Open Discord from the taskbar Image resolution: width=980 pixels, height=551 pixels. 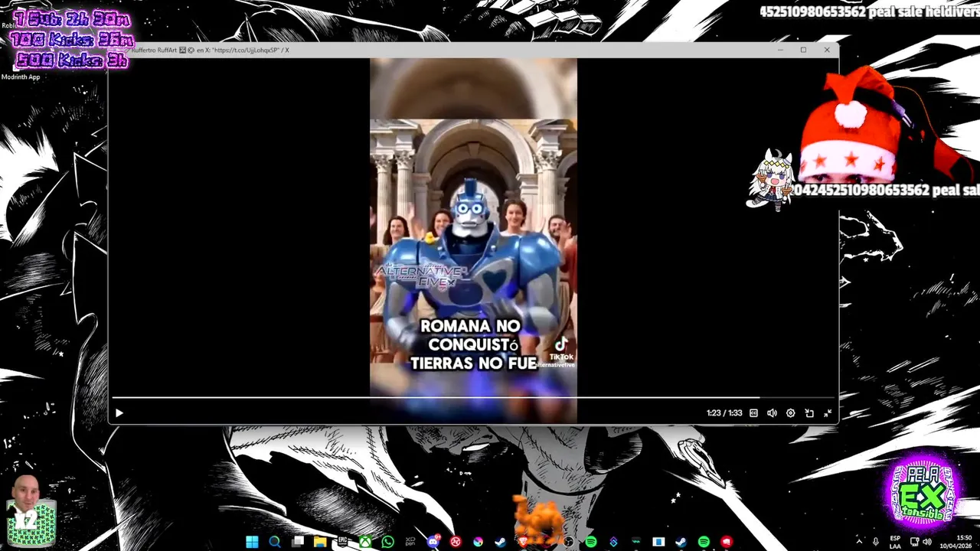click(433, 542)
